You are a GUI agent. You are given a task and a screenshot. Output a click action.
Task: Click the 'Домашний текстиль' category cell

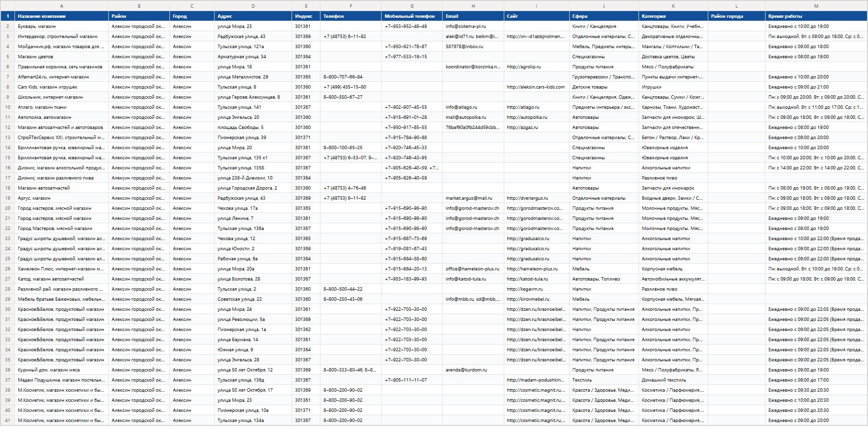tap(673, 380)
